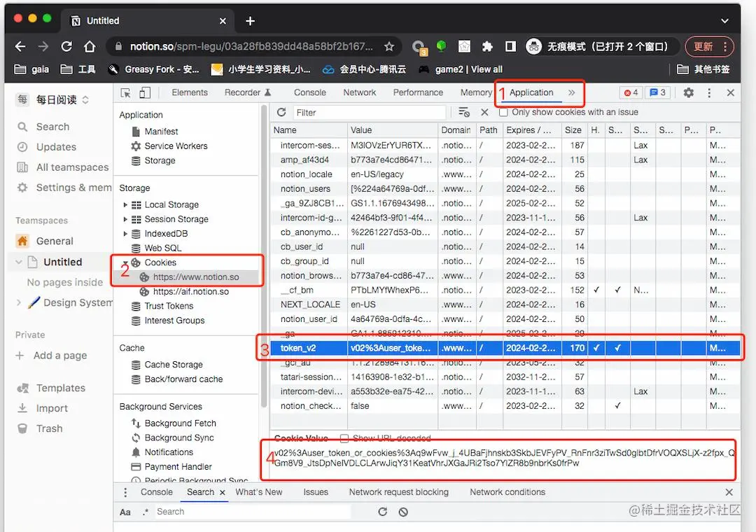Toggle regular expression in search
The height and width of the screenshot is (532, 756).
point(146,512)
